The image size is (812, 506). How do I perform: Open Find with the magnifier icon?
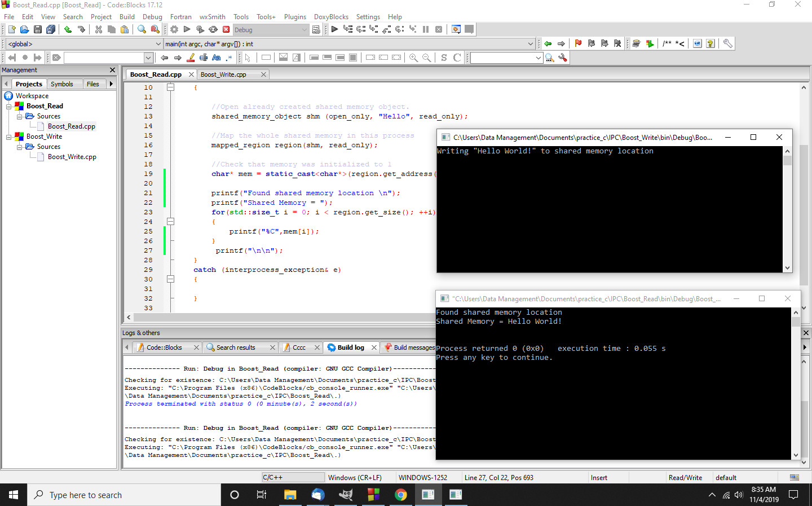pos(142,29)
